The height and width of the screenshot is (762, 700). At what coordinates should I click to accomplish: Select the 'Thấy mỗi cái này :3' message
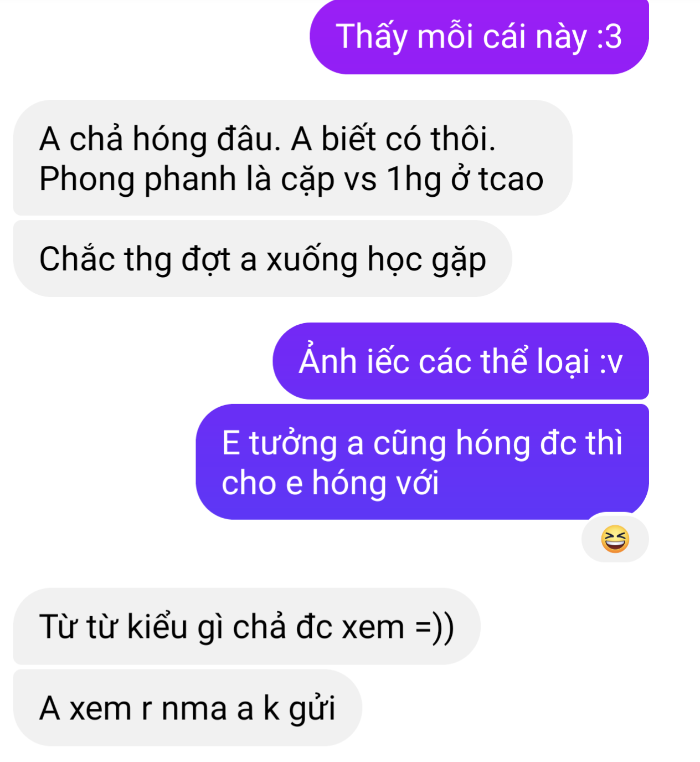479,37
